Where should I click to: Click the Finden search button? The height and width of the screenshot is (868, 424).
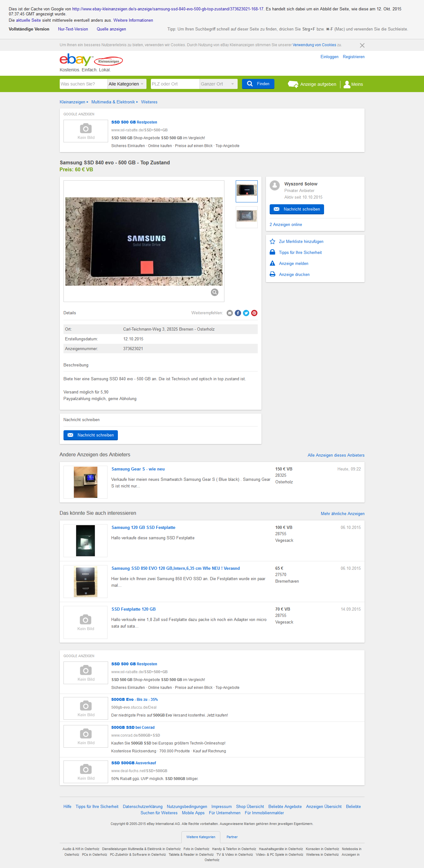click(258, 84)
